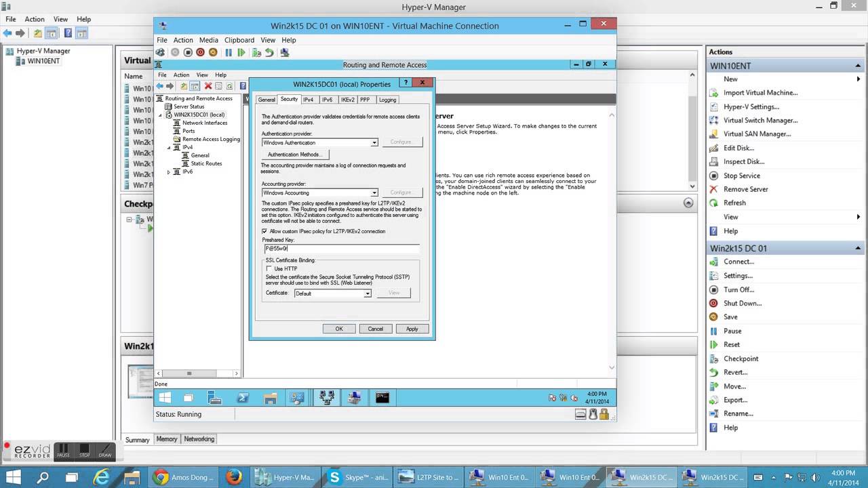Screen dimensions: 868x488
Task: Click the green Reset icon in VM toolbar
Action: pyautogui.click(x=241, y=52)
